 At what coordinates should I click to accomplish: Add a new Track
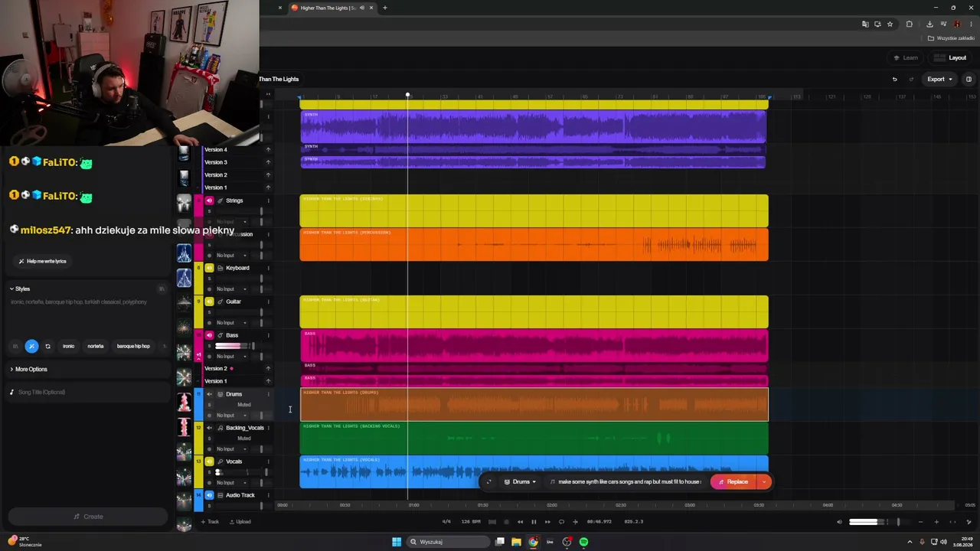pos(210,522)
